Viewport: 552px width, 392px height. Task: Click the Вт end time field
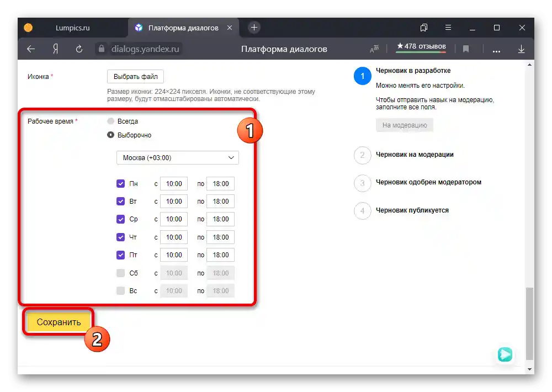point(220,201)
